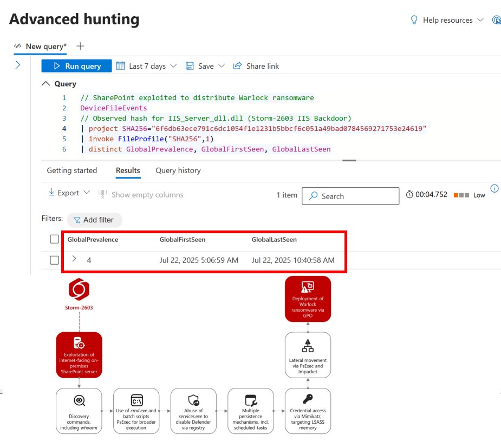
Task: Click the magnifier icon in Search box
Action: click(x=313, y=196)
